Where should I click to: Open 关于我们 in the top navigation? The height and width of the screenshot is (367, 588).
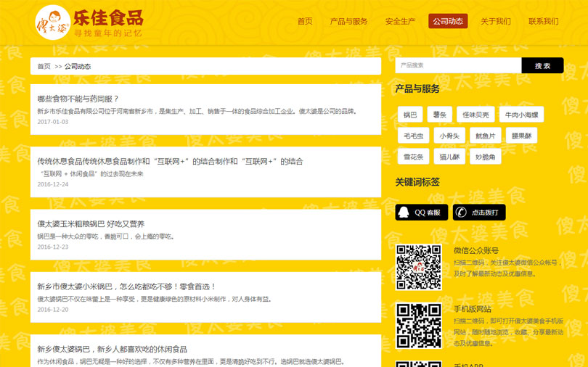tap(496, 21)
